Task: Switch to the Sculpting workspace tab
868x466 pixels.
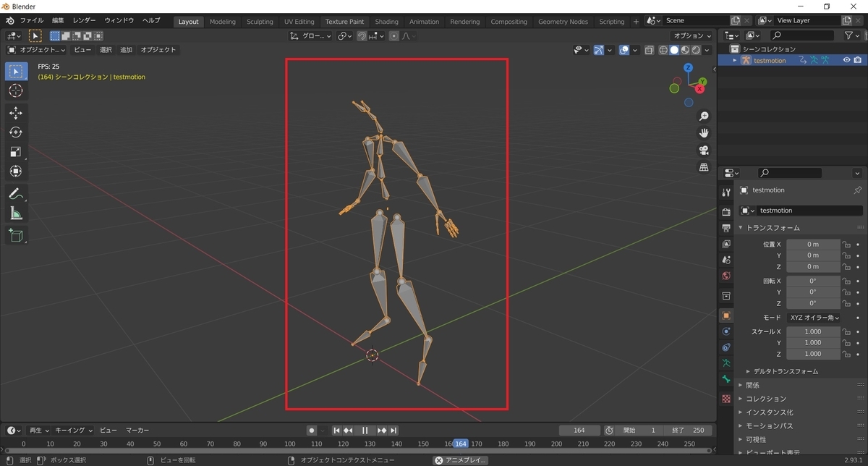Action: 260,22
